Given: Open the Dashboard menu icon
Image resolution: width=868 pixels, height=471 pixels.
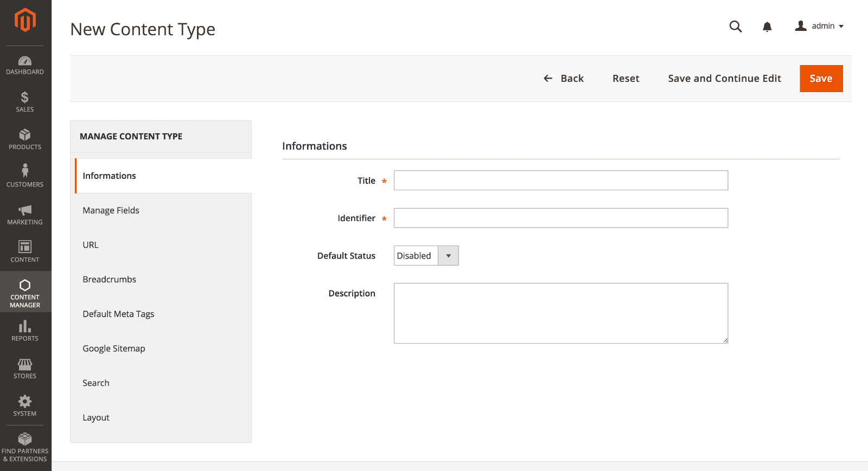Looking at the screenshot, I should pyautogui.click(x=25, y=61).
